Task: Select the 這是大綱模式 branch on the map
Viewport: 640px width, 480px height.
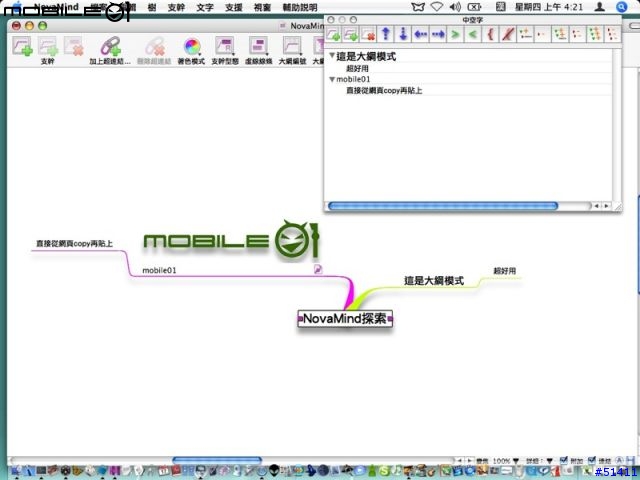Action: (434, 280)
